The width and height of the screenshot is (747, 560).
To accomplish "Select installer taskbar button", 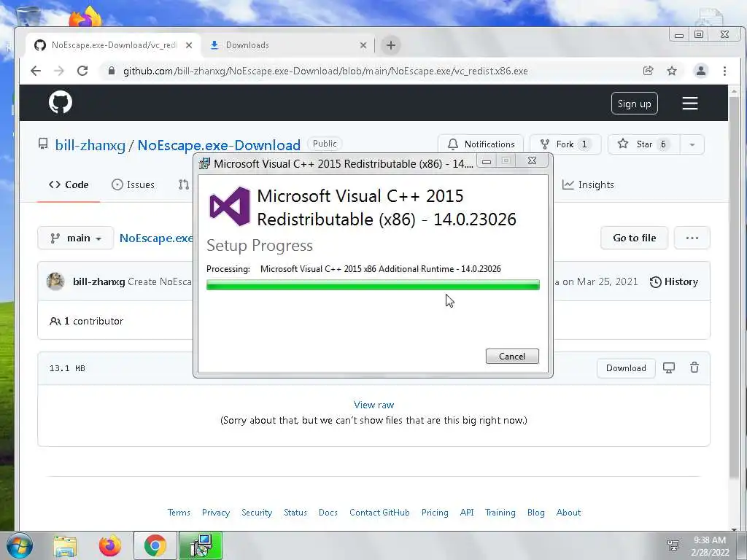I will pos(201,545).
